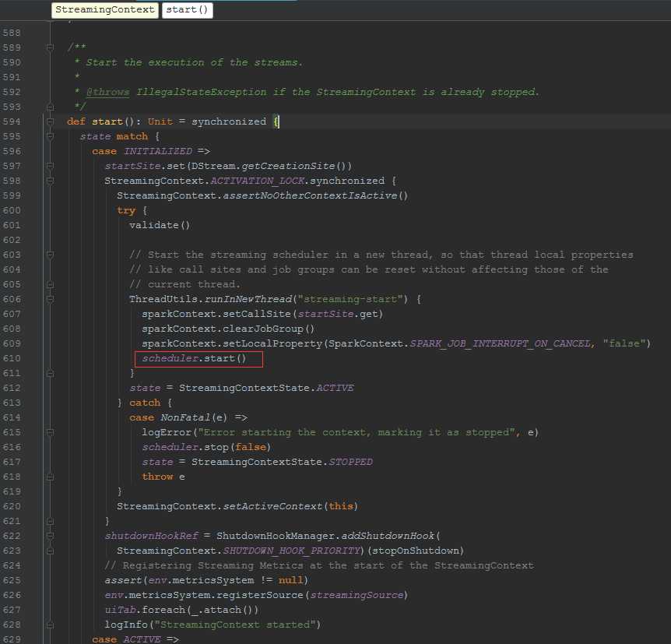Click 'logError' call on line 615
Image resolution: width=671 pixels, height=644 pixels.
click(x=167, y=432)
